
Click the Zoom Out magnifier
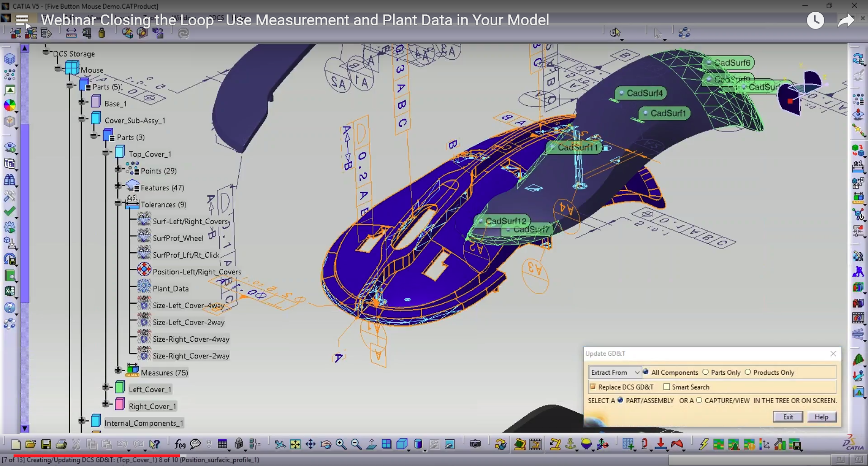356,444
